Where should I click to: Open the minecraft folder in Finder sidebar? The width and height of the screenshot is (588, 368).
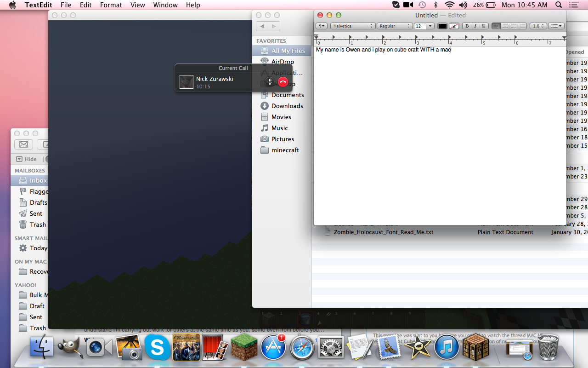[x=281, y=150]
